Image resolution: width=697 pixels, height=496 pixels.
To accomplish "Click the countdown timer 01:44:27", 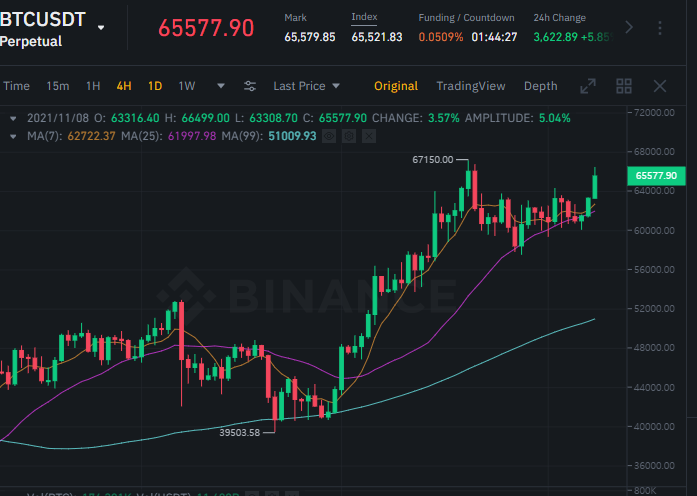I will [x=494, y=37].
